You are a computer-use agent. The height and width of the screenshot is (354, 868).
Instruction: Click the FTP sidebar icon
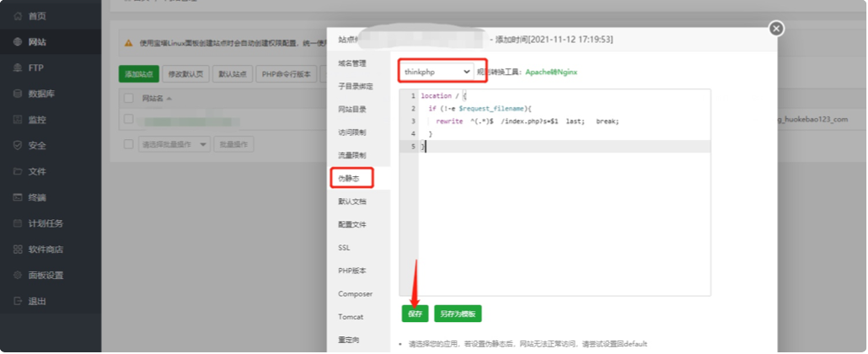pos(18,67)
